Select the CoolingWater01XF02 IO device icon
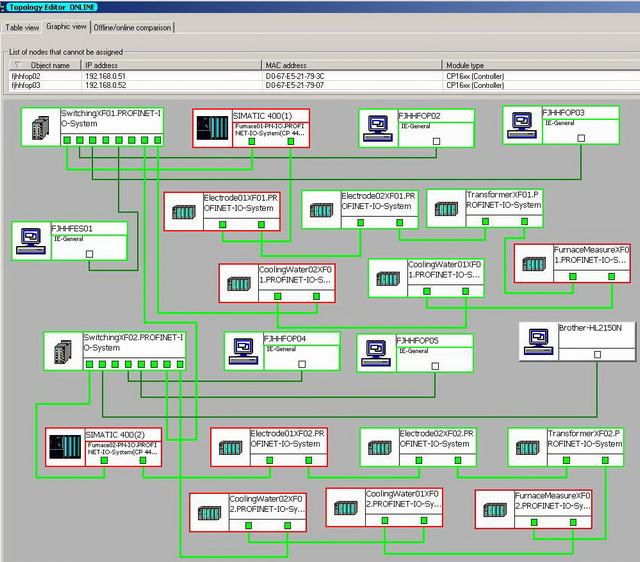Image resolution: width=640 pixels, height=562 pixels. [x=346, y=507]
